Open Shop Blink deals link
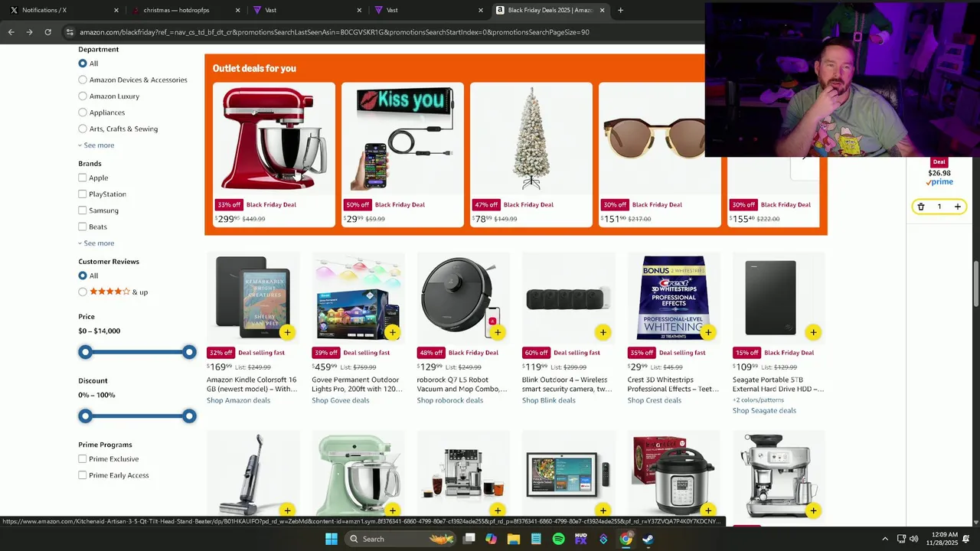Image resolution: width=980 pixels, height=551 pixels. pyautogui.click(x=549, y=400)
